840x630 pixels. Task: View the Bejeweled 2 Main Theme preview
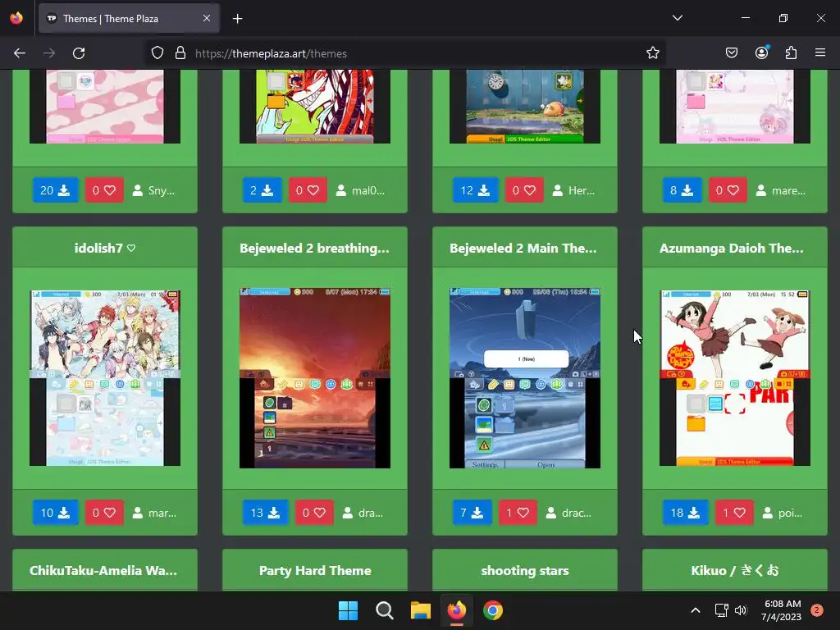click(525, 378)
